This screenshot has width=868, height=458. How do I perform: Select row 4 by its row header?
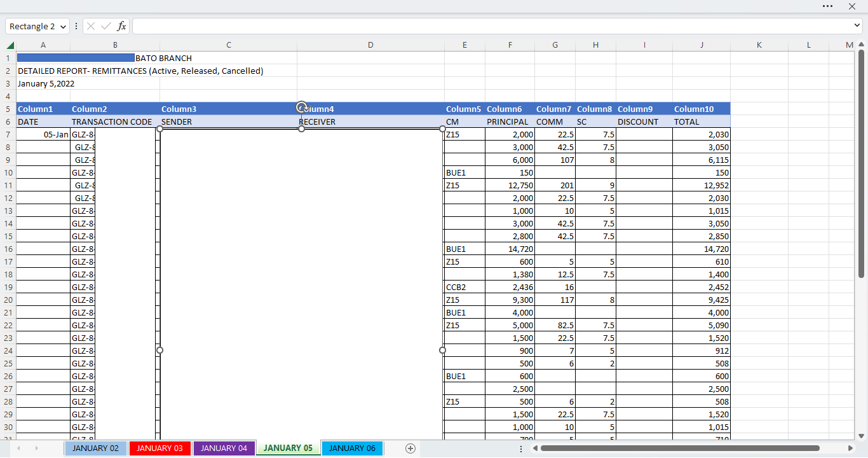[8, 96]
